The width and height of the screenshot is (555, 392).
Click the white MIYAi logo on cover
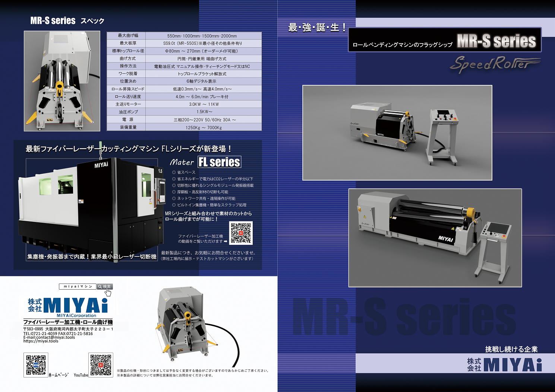click(x=504, y=364)
